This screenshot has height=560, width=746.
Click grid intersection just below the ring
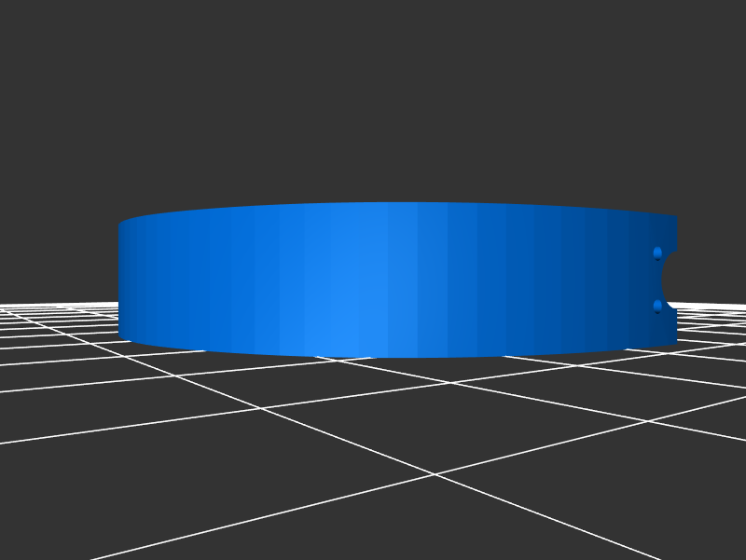(x=450, y=382)
